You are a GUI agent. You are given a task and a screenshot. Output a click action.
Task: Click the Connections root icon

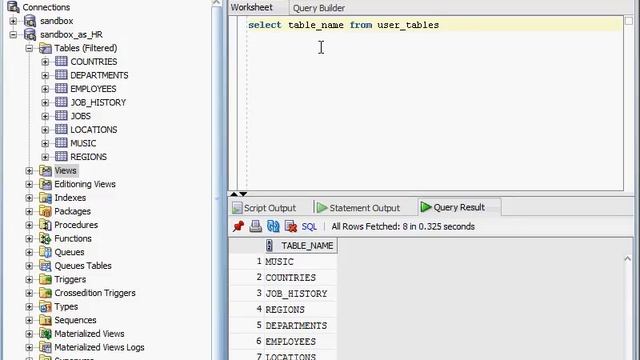point(13,7)
